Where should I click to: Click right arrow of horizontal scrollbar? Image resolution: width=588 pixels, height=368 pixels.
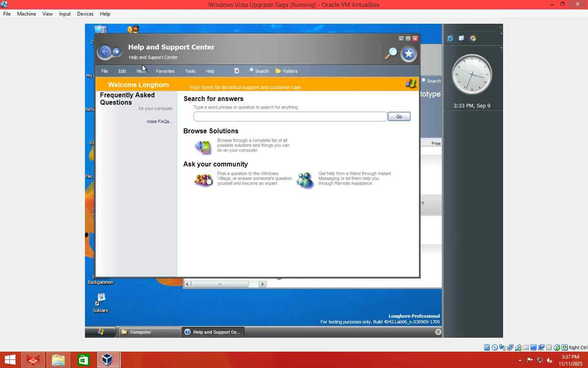263,284
